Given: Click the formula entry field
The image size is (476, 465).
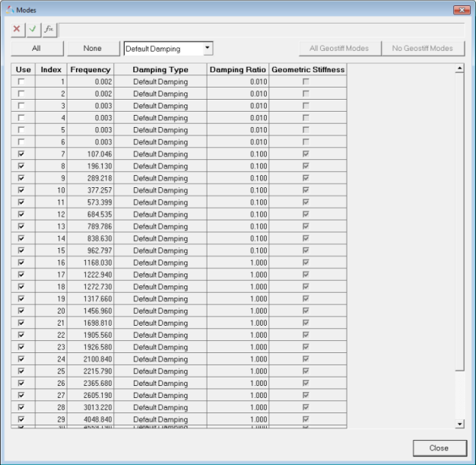Looking at the screenshot, I should point(262,30).
